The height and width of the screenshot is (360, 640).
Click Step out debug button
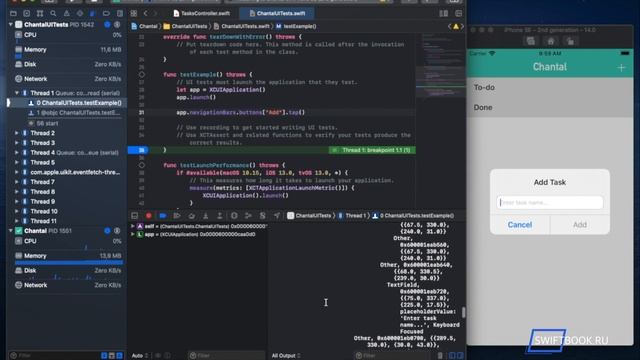point(220,216)
